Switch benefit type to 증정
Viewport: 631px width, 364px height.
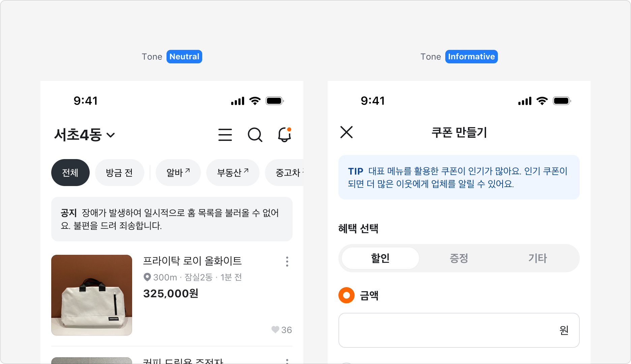click(x=458, y=258)
